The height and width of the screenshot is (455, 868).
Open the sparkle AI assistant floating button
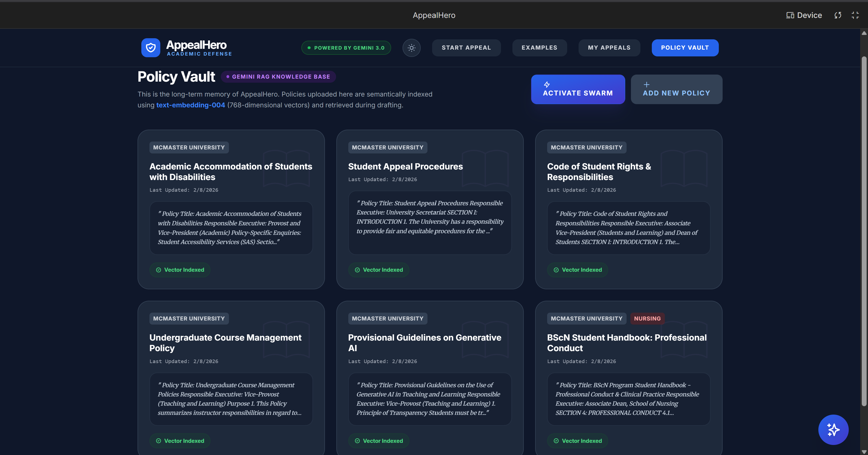(833, 430)
